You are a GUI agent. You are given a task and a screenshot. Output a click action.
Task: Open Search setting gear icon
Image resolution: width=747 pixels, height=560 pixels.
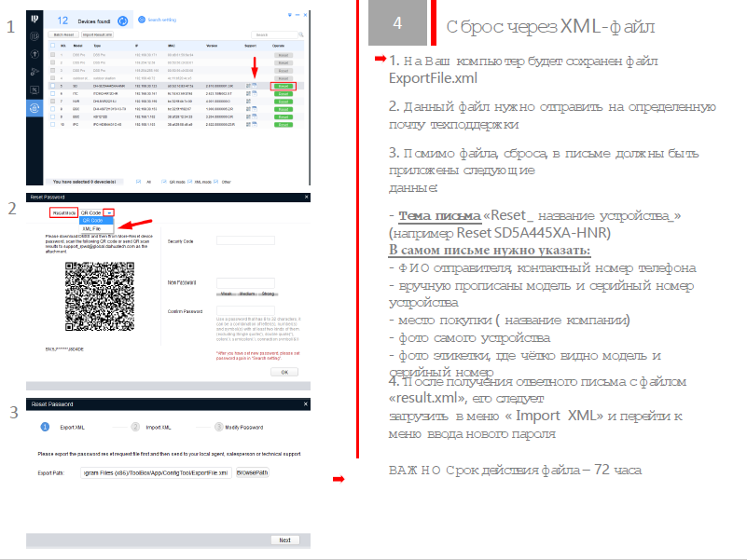141,19
